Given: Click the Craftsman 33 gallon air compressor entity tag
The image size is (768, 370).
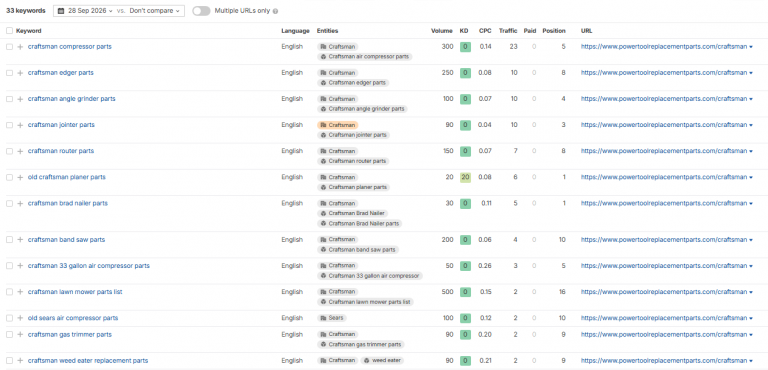Looking at the screenshot, I should pyautogui.click(x=370, y=276).
